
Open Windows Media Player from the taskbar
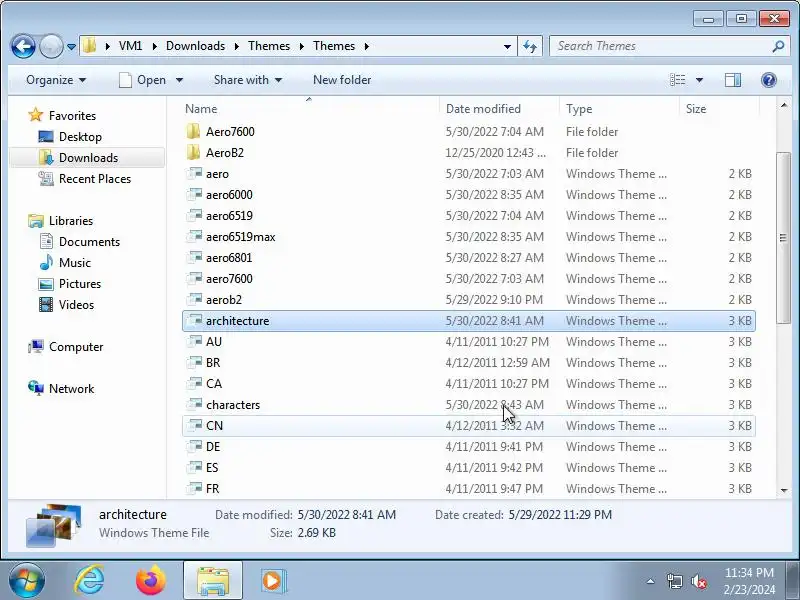pos(273,581)
